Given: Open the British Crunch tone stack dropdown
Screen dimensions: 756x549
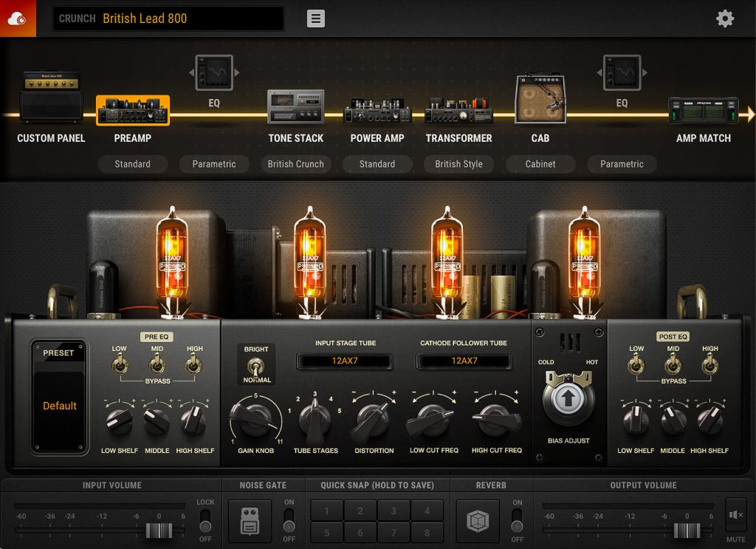Looking at the screenshot, I should [x=295, y=164].
